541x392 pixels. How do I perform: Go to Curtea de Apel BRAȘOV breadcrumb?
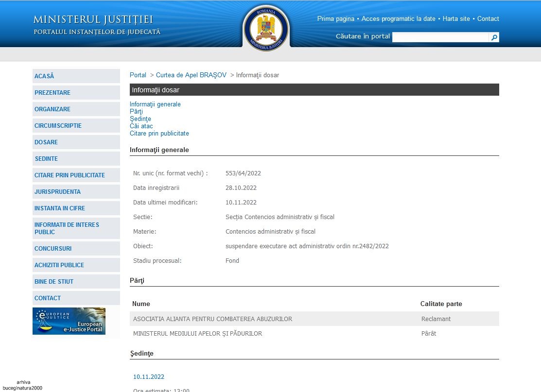(x=191, y=75)
